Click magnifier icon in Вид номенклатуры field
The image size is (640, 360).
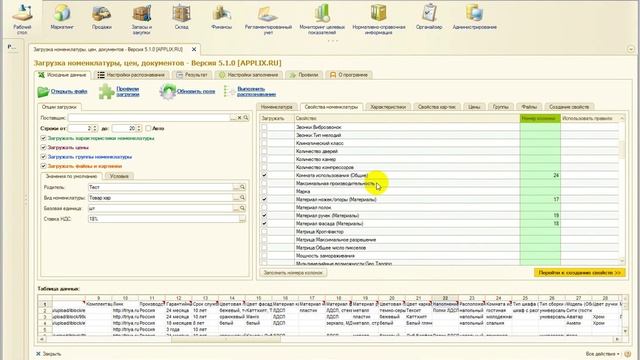(x=242, y=198)
